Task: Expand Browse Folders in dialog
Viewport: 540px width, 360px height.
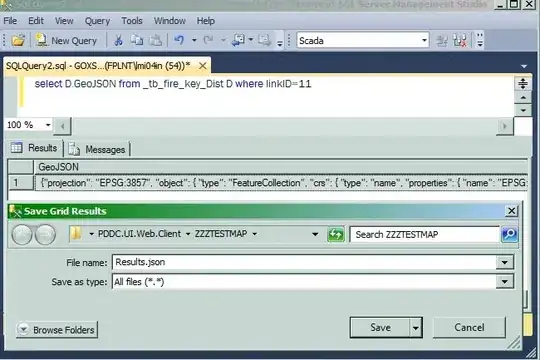Action: click(x=57, y=330)
